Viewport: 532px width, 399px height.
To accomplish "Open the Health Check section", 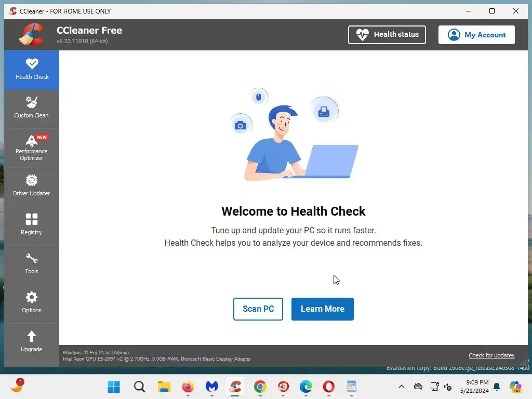I will [32, 70].
